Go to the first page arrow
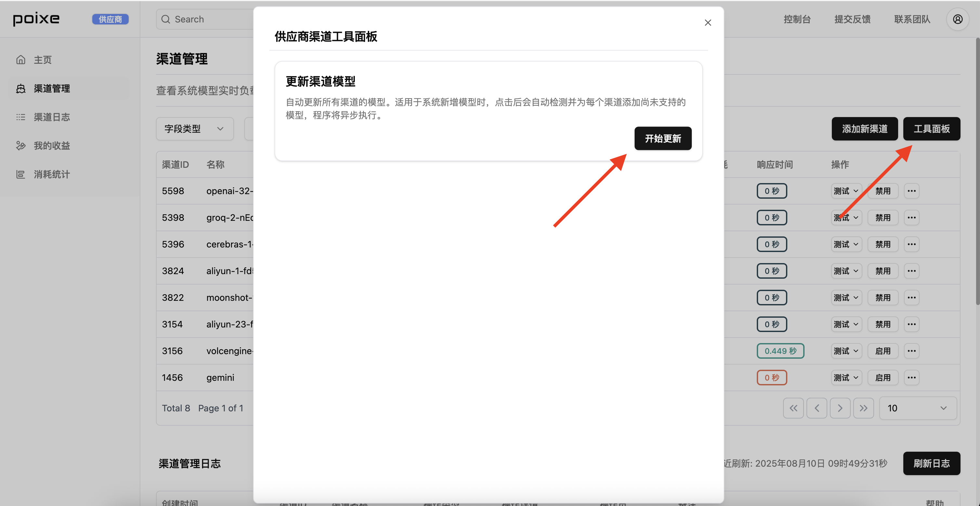Image resolution: width=980 pixels, height=506 pixels. pos(793,408)
